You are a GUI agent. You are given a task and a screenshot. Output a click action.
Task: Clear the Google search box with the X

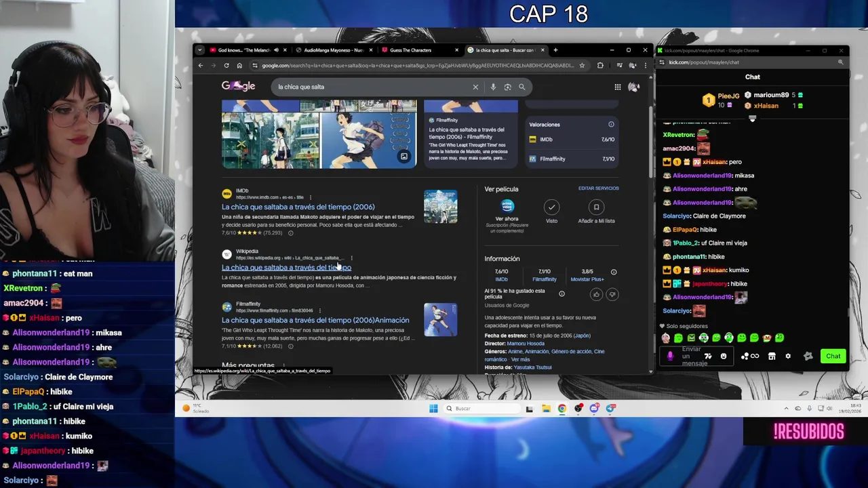(x=475, y=87)
